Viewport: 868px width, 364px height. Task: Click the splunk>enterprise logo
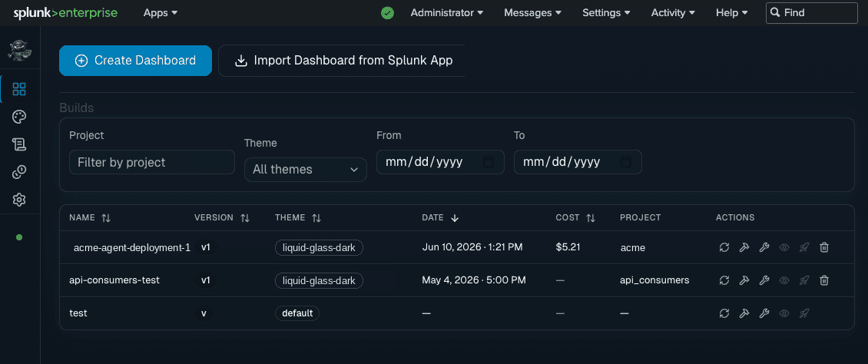click(x=65, y=13)
